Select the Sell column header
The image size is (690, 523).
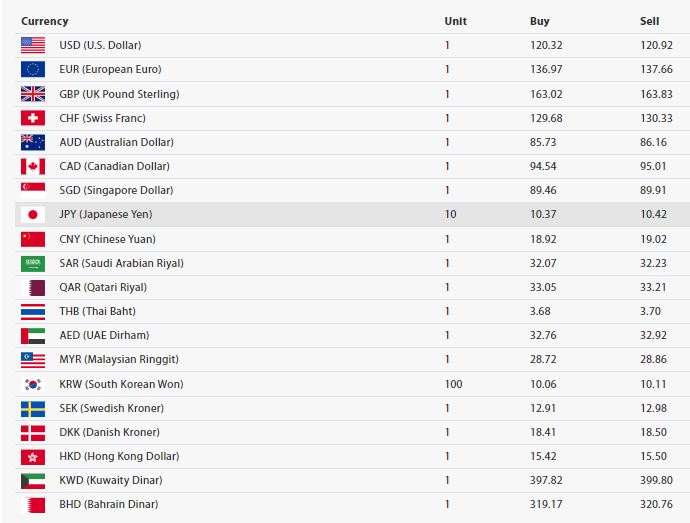(650, 21)
